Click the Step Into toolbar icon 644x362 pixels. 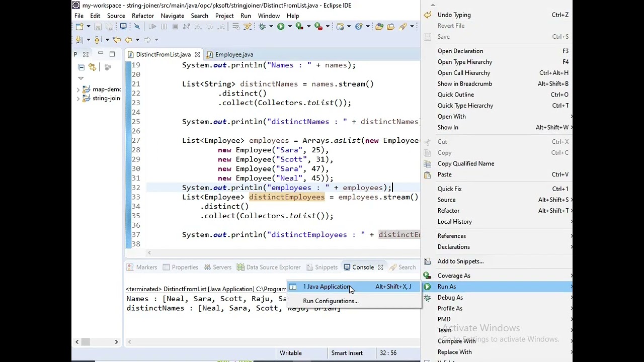coord(198,26)
